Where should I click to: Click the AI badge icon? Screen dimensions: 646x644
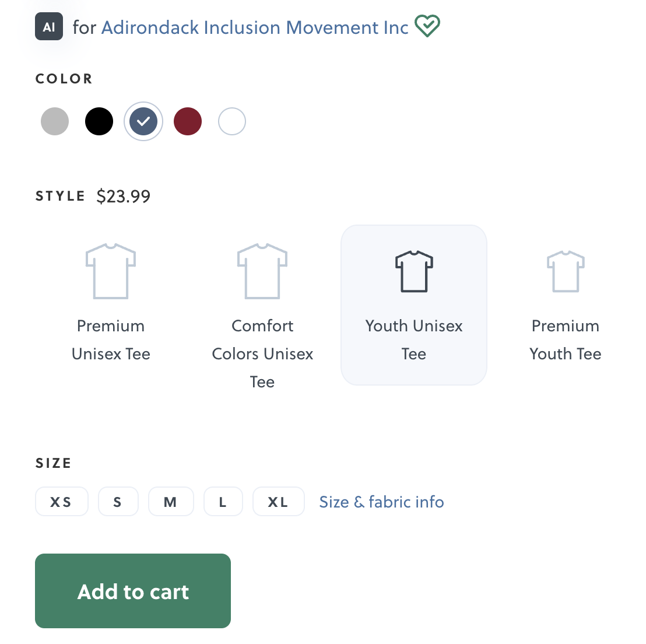pos(49,27)
